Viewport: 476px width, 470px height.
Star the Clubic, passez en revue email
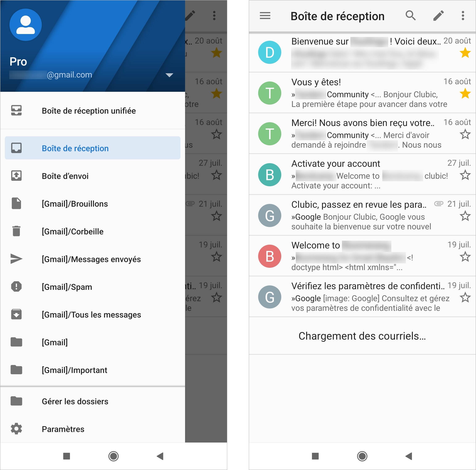[x=465, y=216]
